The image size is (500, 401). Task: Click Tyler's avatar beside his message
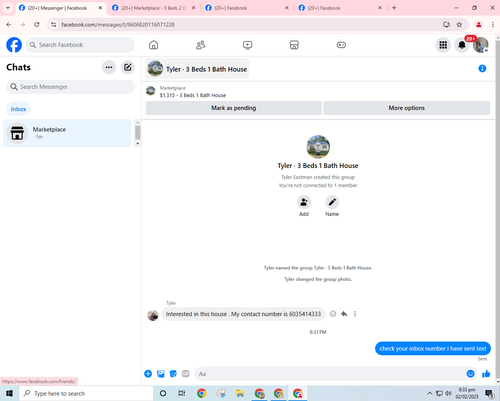coord(153,315)
